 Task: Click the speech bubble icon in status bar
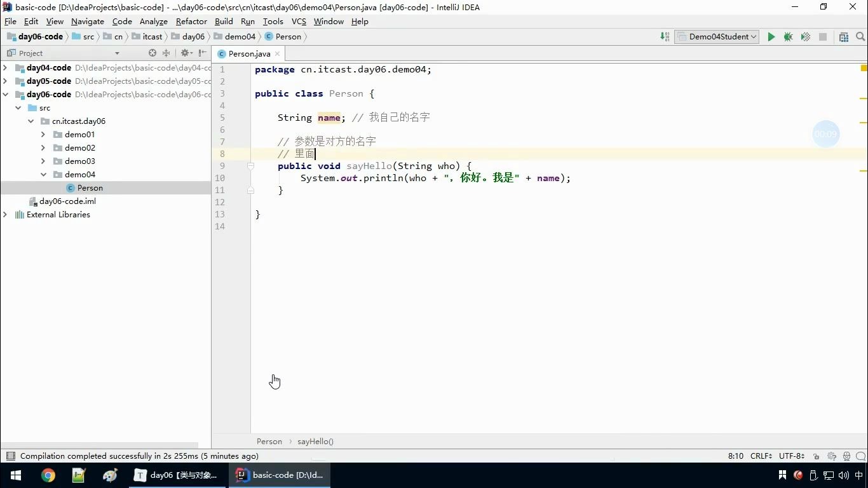(861, 456)
